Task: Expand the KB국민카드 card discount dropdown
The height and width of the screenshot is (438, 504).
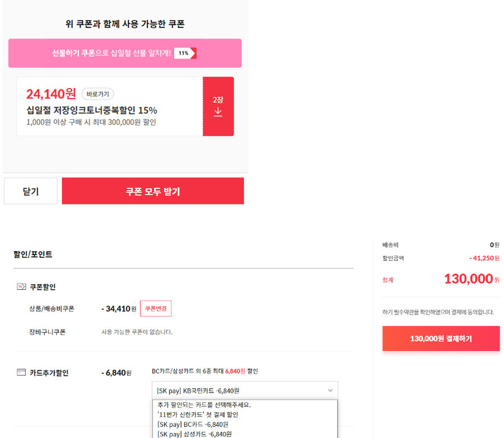Action: click(245, 390)
